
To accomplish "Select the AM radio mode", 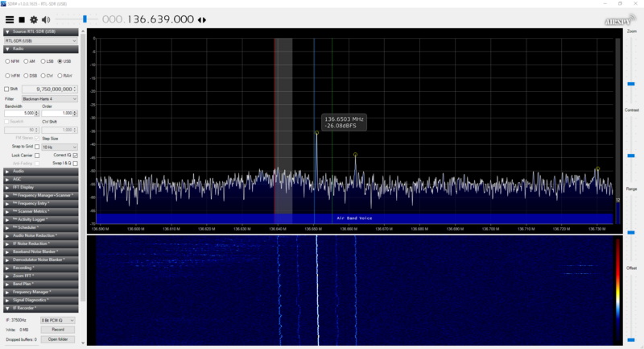I will click(26, 61).
